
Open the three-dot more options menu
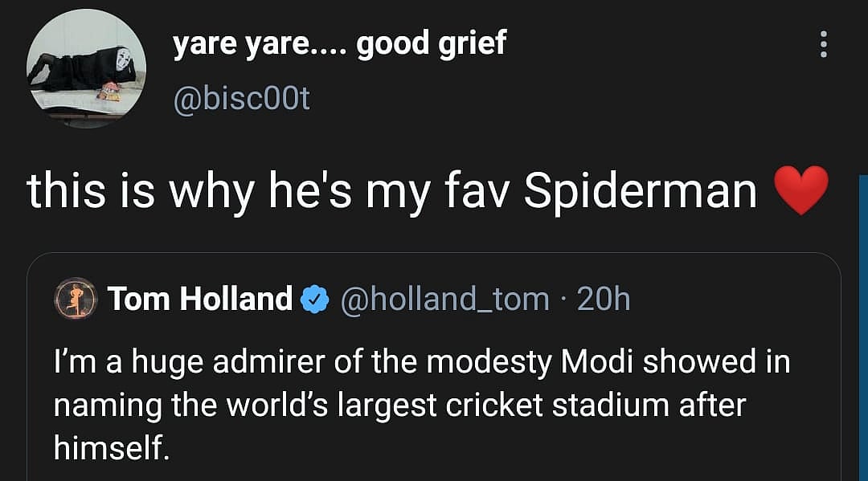822,46
